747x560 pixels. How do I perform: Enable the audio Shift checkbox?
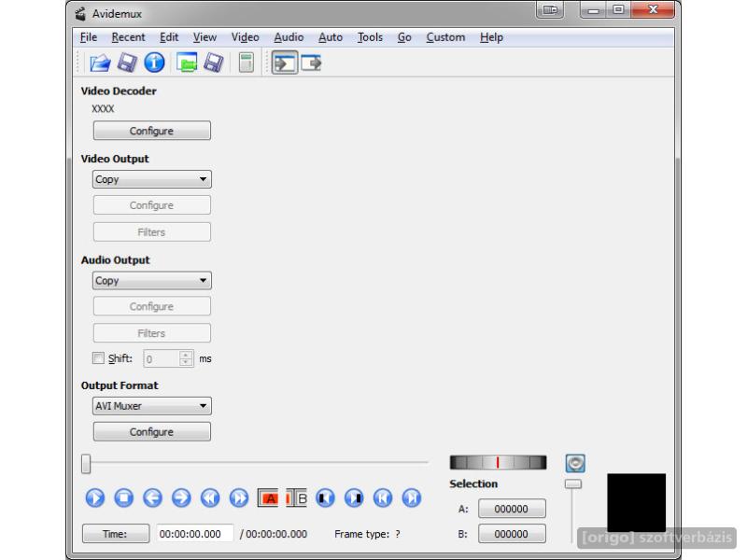click(x=98, y=358)
